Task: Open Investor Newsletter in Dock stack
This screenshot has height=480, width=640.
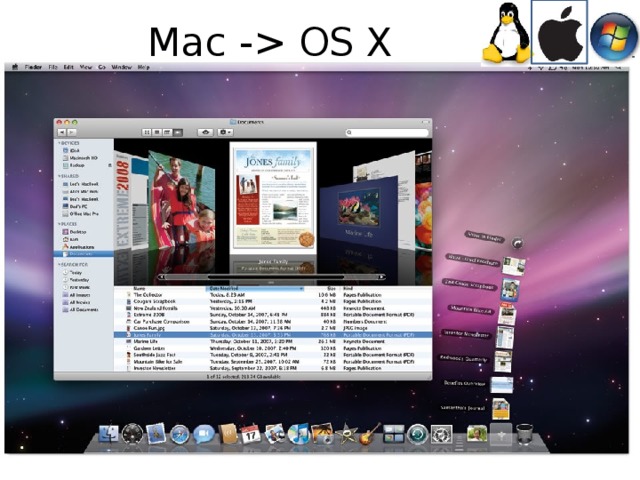Action: tap(504, 336)
